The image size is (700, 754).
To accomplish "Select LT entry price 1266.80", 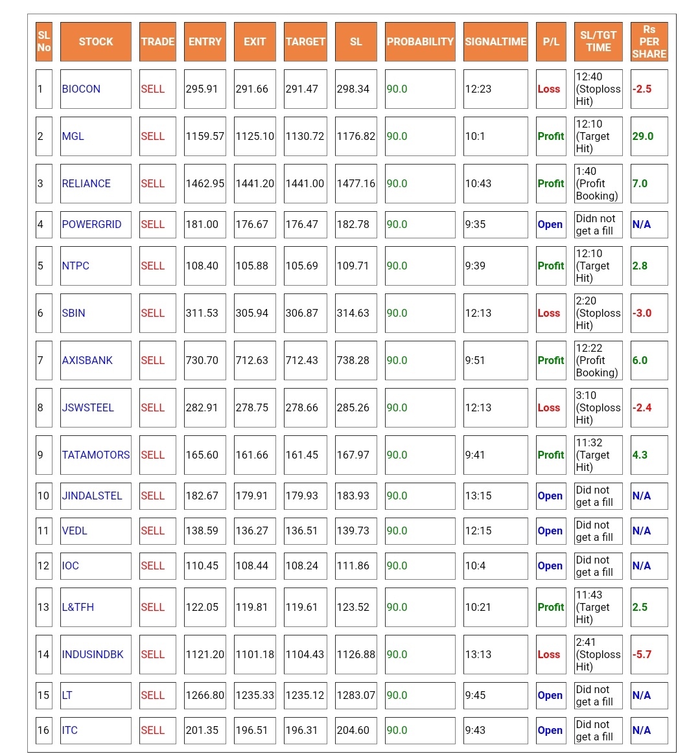I will [205, 695].
